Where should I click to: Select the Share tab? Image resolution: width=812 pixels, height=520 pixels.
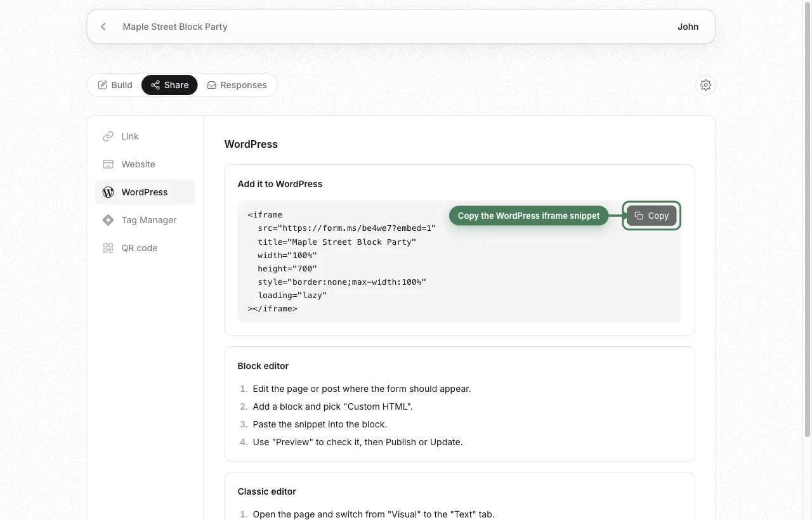point(169,85)
